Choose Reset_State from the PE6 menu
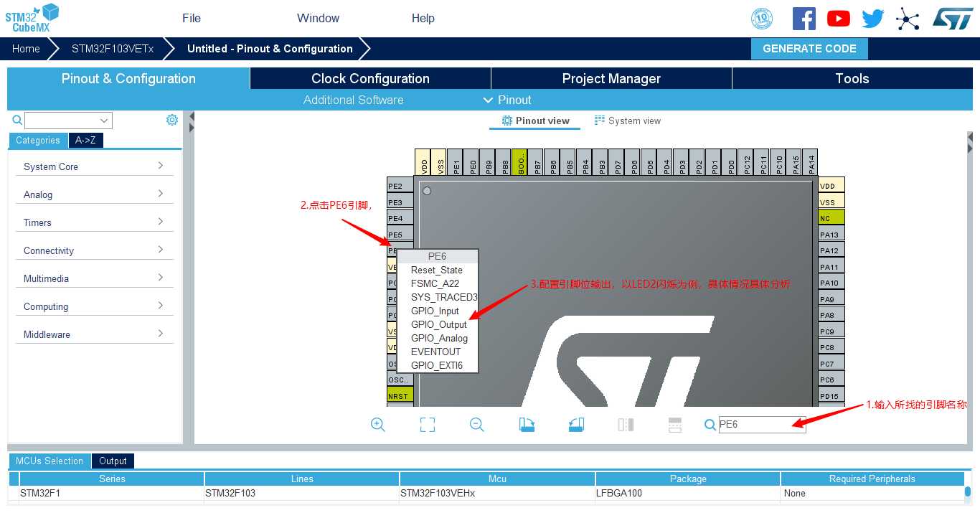 tap(436, 270)
